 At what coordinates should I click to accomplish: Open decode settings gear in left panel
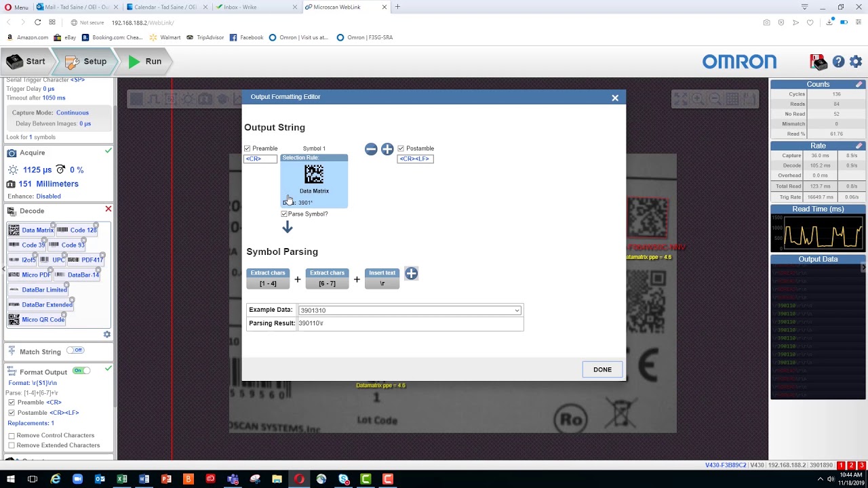[x=106, y=334]
